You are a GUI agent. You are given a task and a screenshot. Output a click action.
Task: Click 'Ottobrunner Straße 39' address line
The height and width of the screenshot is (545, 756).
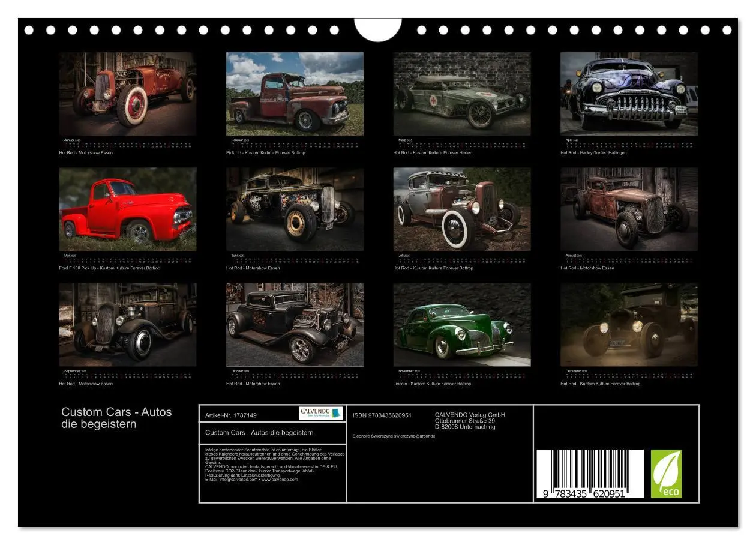(x=465, y=421)
